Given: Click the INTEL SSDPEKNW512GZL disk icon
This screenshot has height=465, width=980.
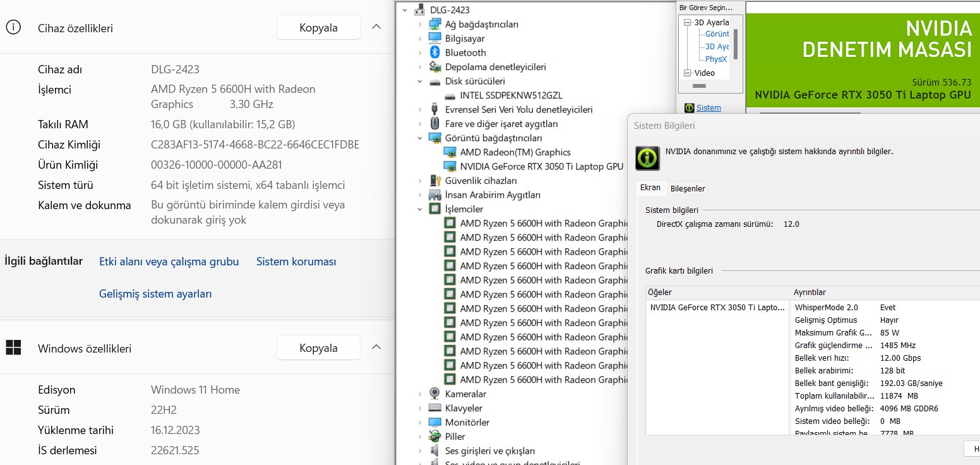Looking at the screenshot, I should pyautogui.click(x=450, y=95).
